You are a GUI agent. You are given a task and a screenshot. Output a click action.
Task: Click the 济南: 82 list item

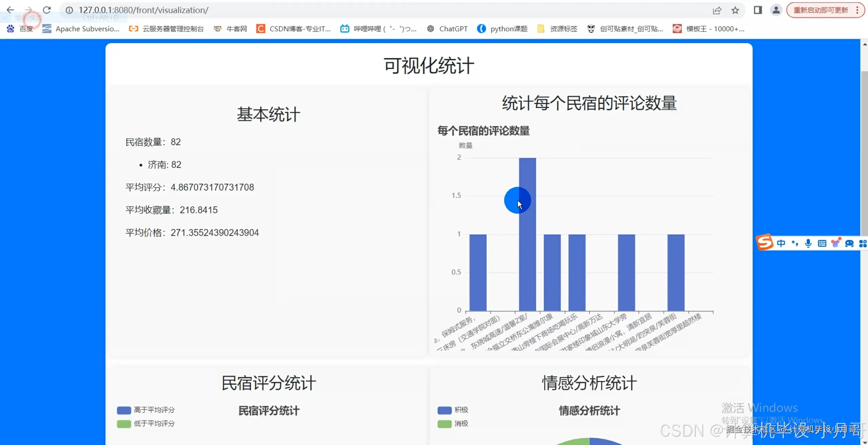coord(165,165)
